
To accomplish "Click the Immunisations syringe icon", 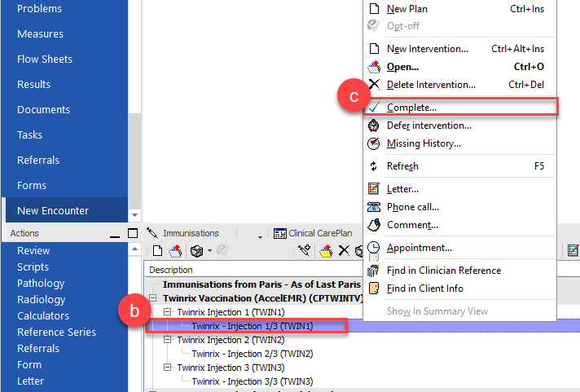I will (x=152, y=233).
